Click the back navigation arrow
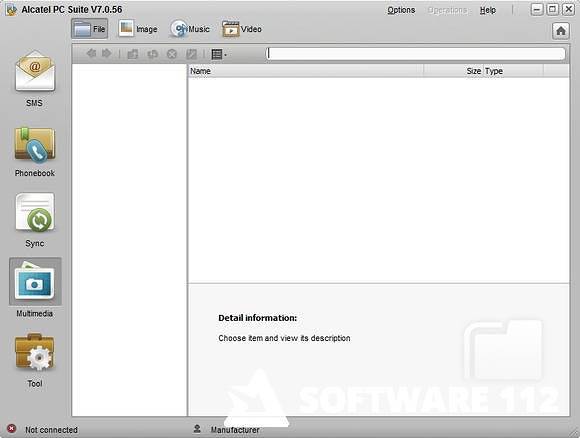Screen dimensions: 580x438 (91, 54)
